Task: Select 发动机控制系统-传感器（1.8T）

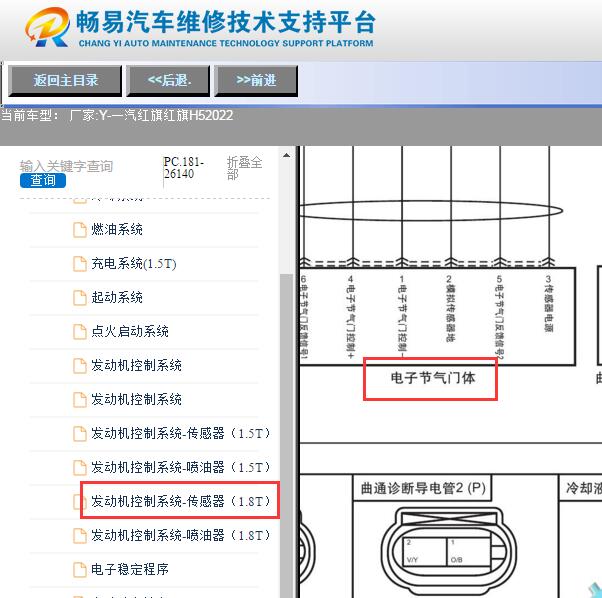Action: pyautogui.click(x=180, y=501)
